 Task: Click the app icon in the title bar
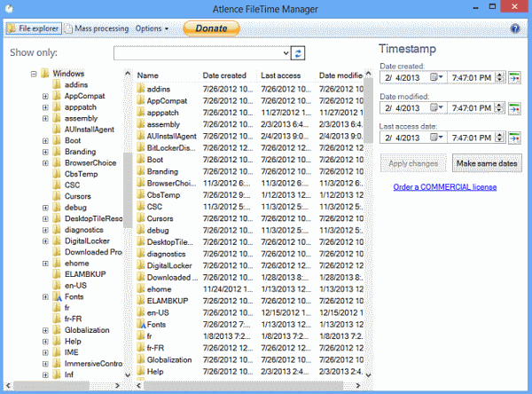(x=9, y=9)
